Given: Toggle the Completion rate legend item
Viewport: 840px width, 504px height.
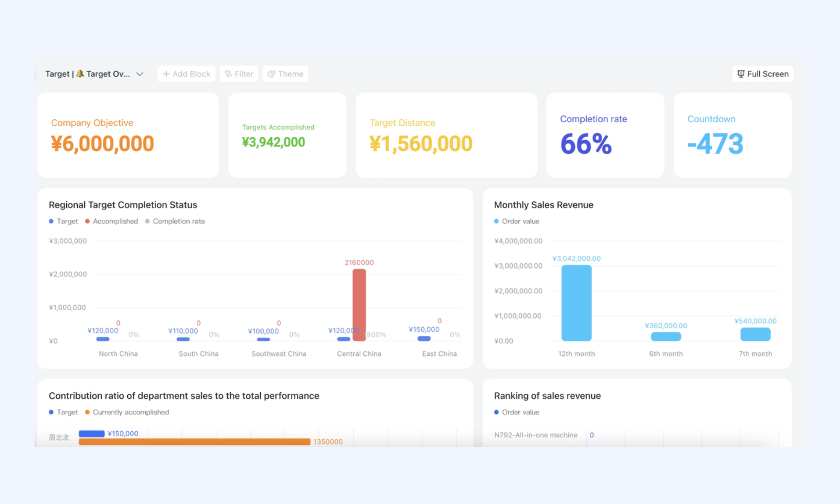Looking at the screenshot, I should click(175, 221).
